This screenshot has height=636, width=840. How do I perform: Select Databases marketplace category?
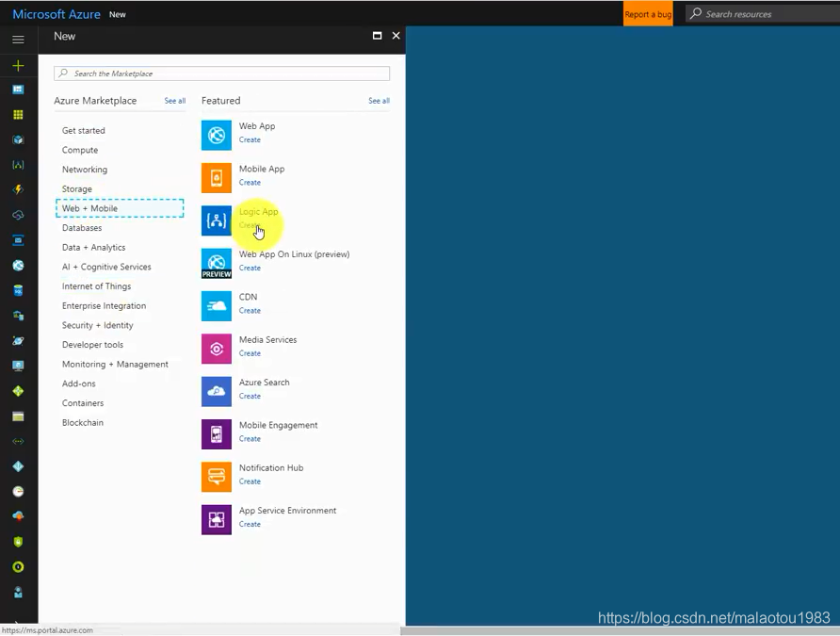point(82,228)
